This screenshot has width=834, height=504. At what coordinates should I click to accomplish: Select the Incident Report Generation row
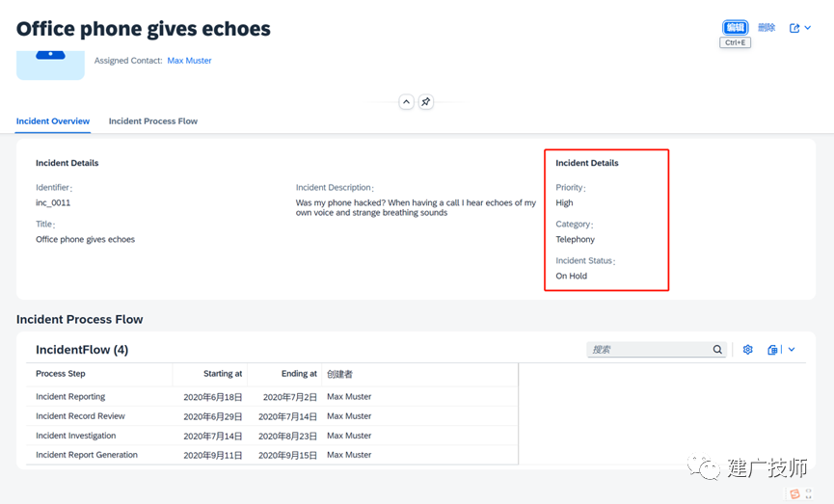tap(272, 455)
